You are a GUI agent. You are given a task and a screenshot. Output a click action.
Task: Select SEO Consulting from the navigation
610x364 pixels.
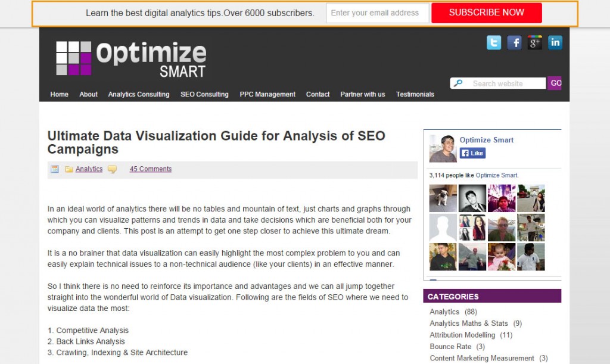coord(205,94)
